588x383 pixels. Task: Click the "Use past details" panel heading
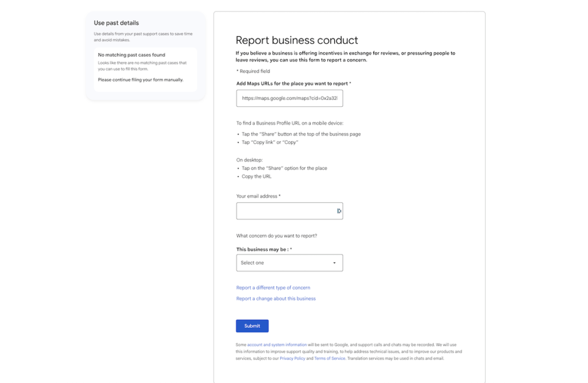pyautogui.click(x=116, y=22)
